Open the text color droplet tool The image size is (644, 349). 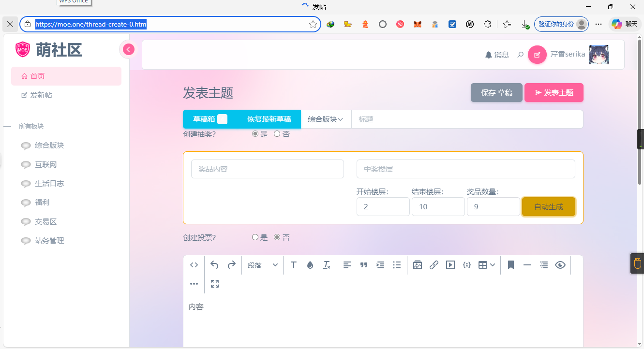pos(310,265)
